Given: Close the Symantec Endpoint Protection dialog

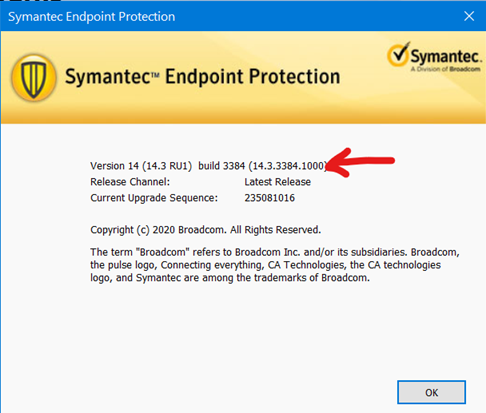Looking at the screenshot, I should (469, 16).
